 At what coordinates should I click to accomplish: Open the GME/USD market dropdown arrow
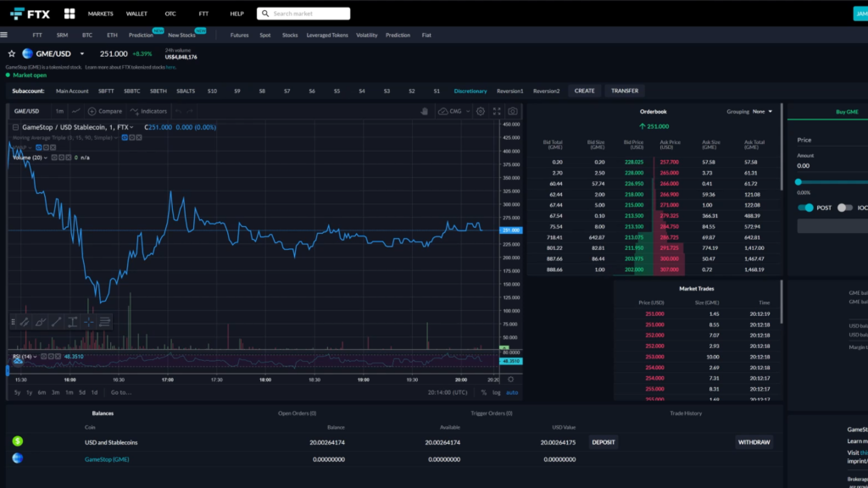pyautogui.click(x=82, y=53)
